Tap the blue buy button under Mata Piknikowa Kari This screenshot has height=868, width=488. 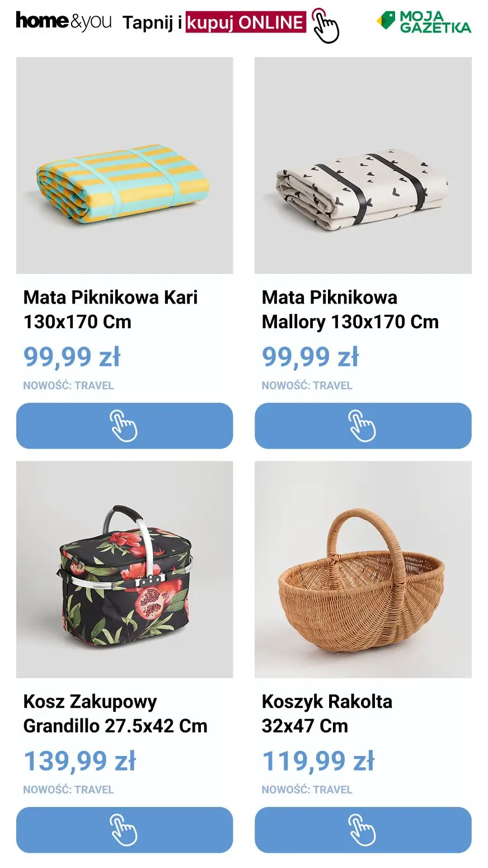[124, 426]
